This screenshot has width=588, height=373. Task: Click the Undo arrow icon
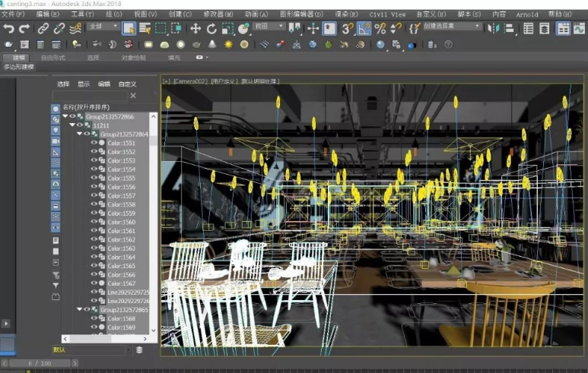tap(8, 28)
